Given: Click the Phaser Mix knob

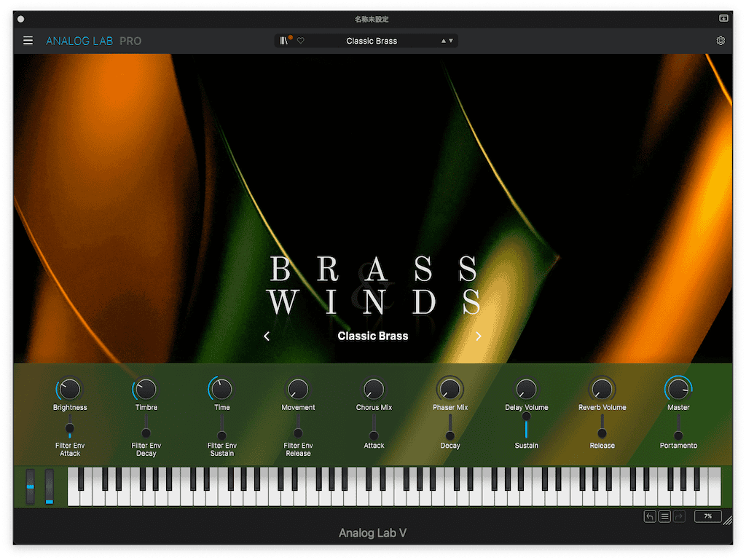Looking at the screenshot, I should (x=450, y=390).
